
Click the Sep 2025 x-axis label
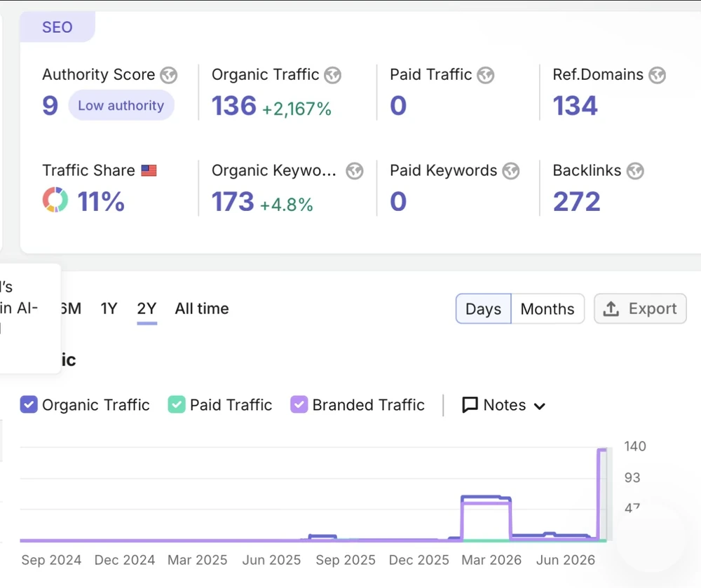pos(346,560)
